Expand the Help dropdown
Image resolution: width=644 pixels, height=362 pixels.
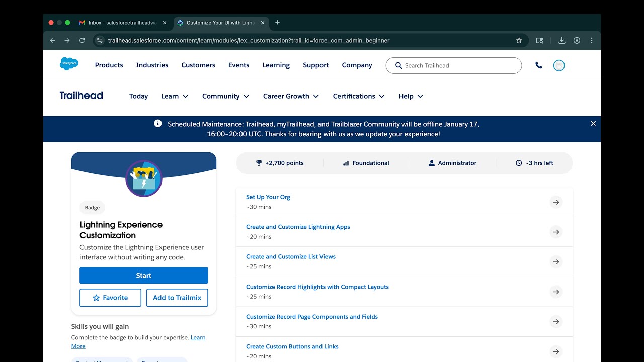pos(411,96)
